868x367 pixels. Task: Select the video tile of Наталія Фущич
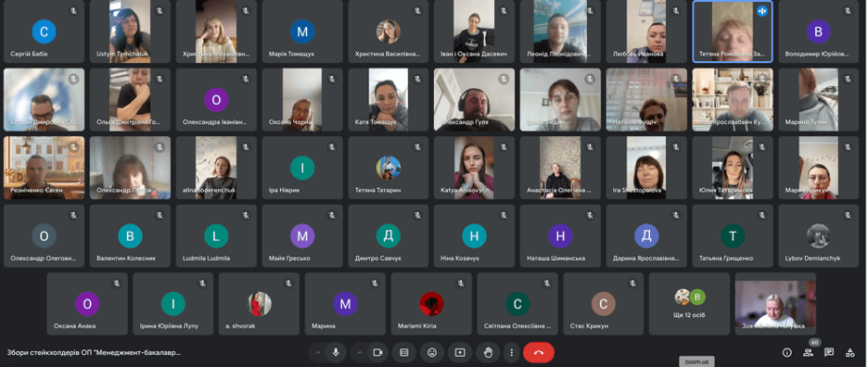[646, 100]
